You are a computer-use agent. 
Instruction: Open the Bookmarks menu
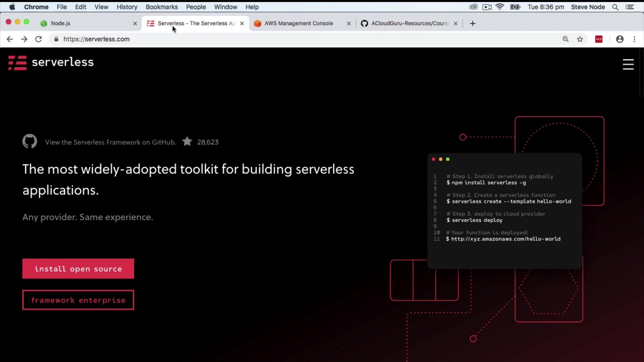pyautogui.click(x=162, y=7)
